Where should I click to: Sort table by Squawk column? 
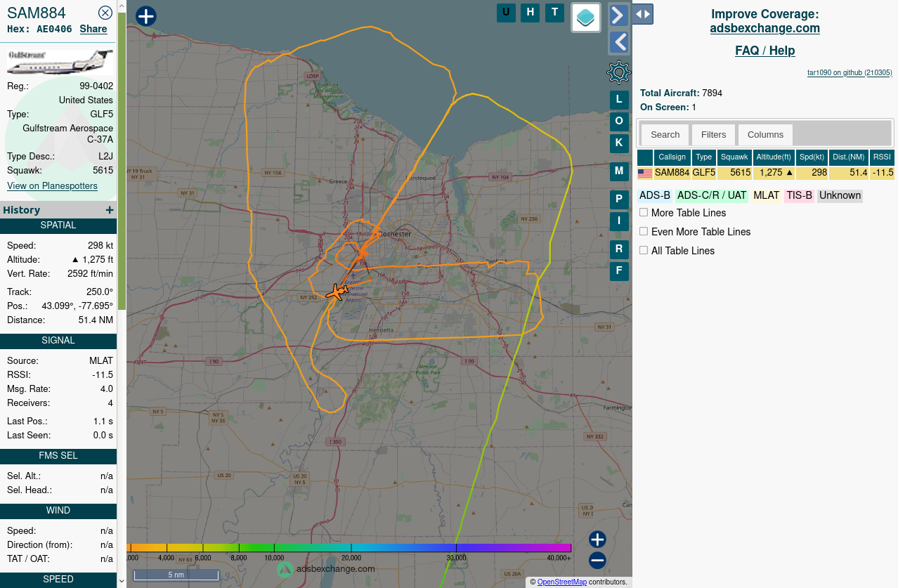[x=735, y=157]
